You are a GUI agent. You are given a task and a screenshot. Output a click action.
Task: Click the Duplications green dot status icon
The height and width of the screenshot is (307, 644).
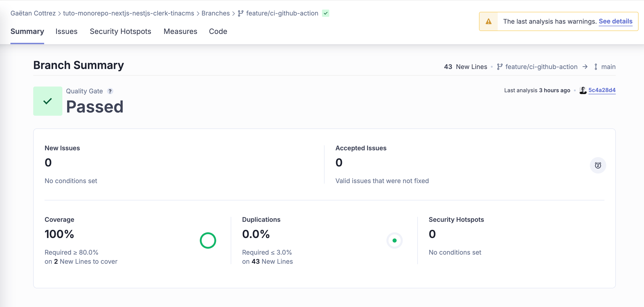pyautogui.click(x=394, y=240)
